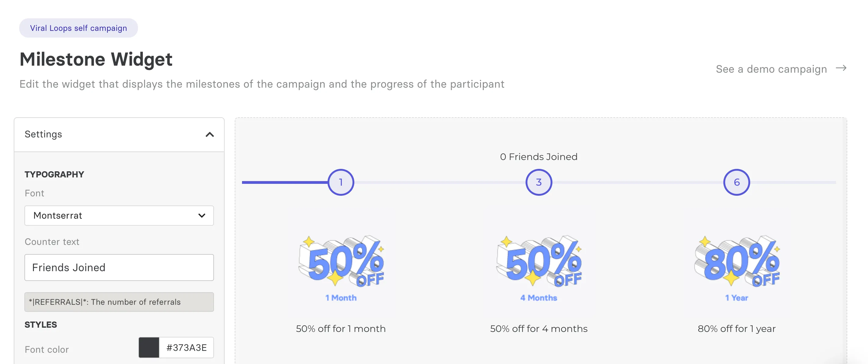Click the milestone circle numbered 1
The image size is (868, 364).
[341, 182]
